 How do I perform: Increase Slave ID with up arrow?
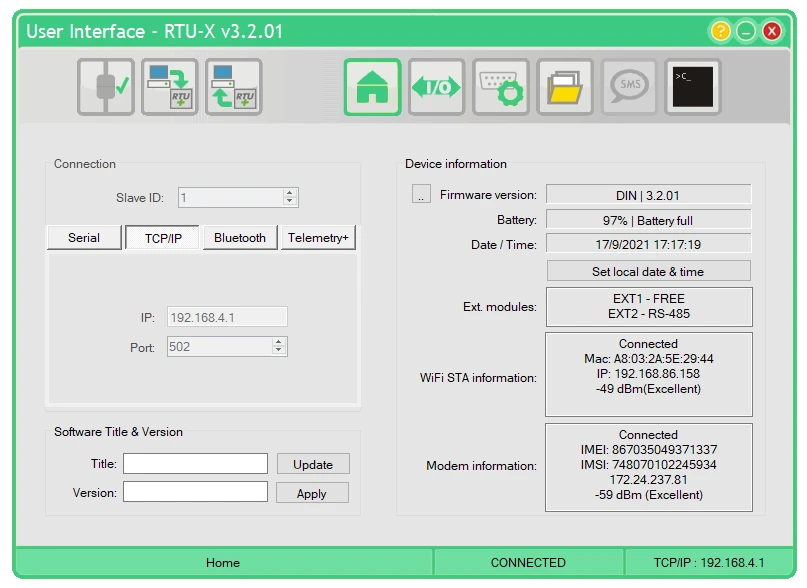(x=290, y=193)
